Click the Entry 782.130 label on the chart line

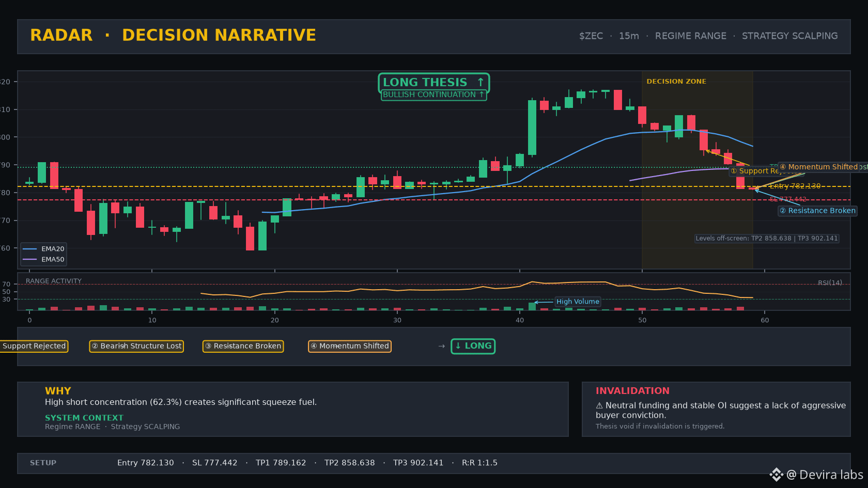[795, 186]
